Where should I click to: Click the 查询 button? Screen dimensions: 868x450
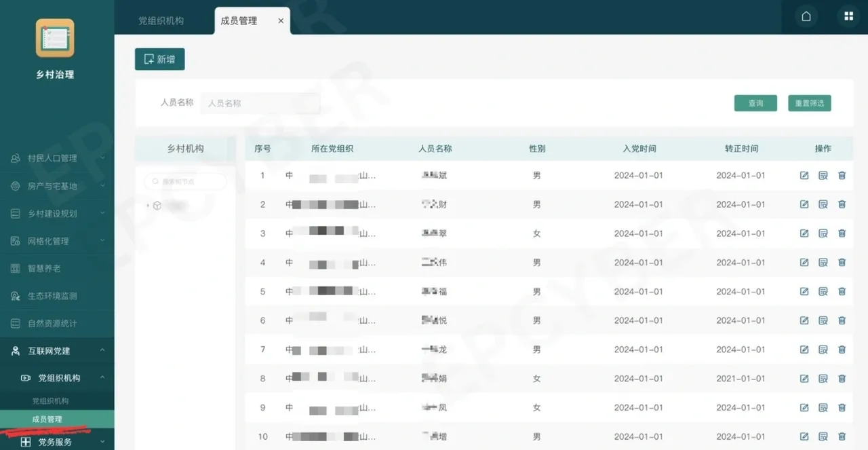tap(755, 103)
